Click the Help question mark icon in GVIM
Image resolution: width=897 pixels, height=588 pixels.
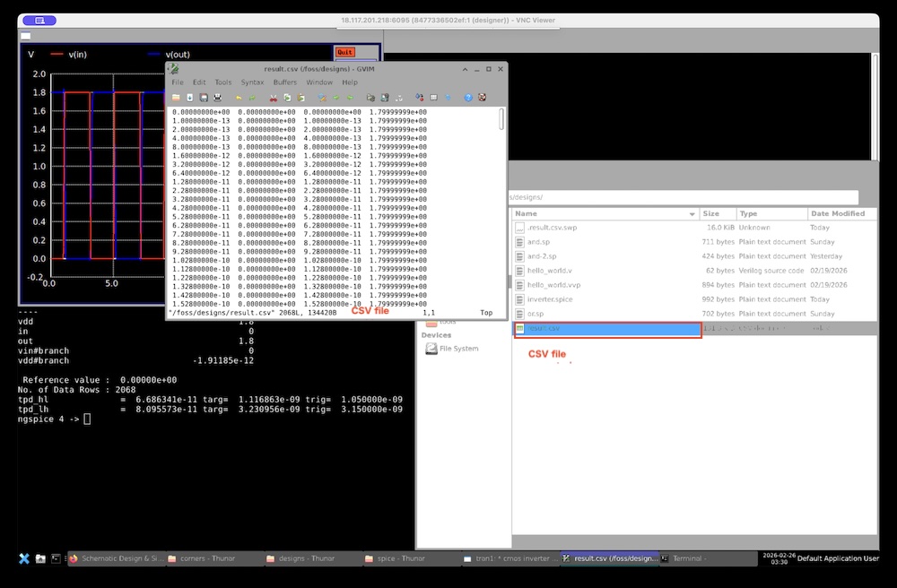click(x=468, y=97)
